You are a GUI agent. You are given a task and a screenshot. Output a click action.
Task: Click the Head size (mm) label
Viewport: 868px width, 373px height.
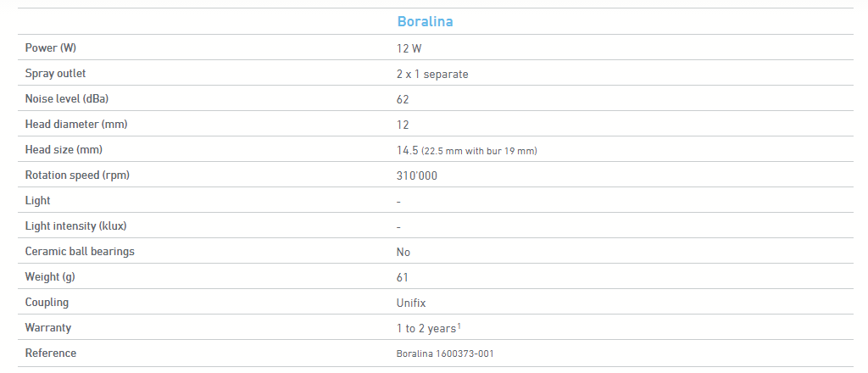coord(64,150)
